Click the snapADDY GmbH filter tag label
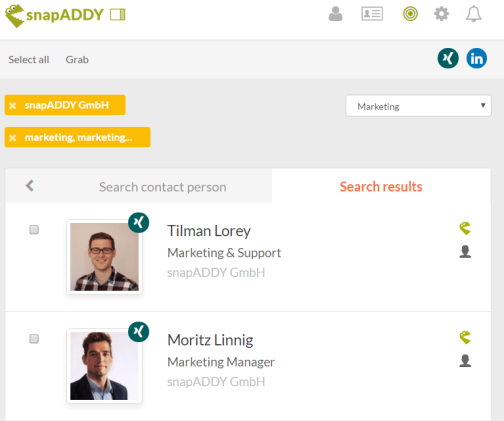This screenshot has height=421, width=504. click(67, 105)
